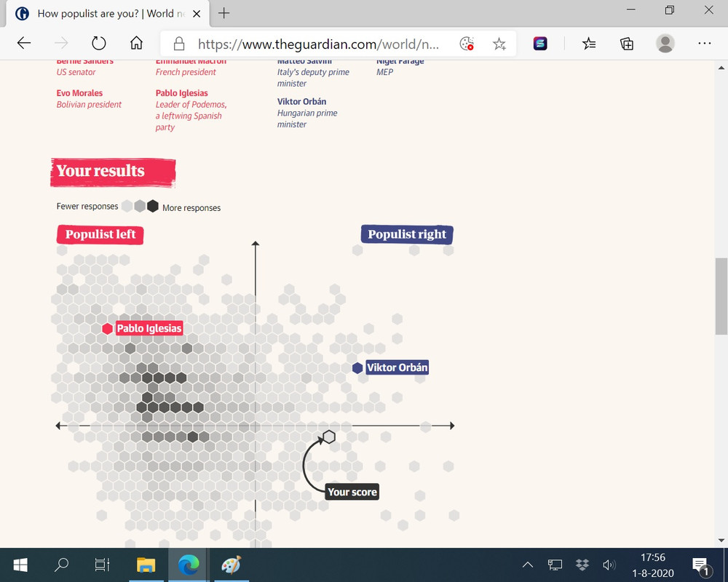Image resolution: width=728 pixels, height=582 pixels.
Task: Click the Your score hexagon marker
Action: tap(329, 436)
